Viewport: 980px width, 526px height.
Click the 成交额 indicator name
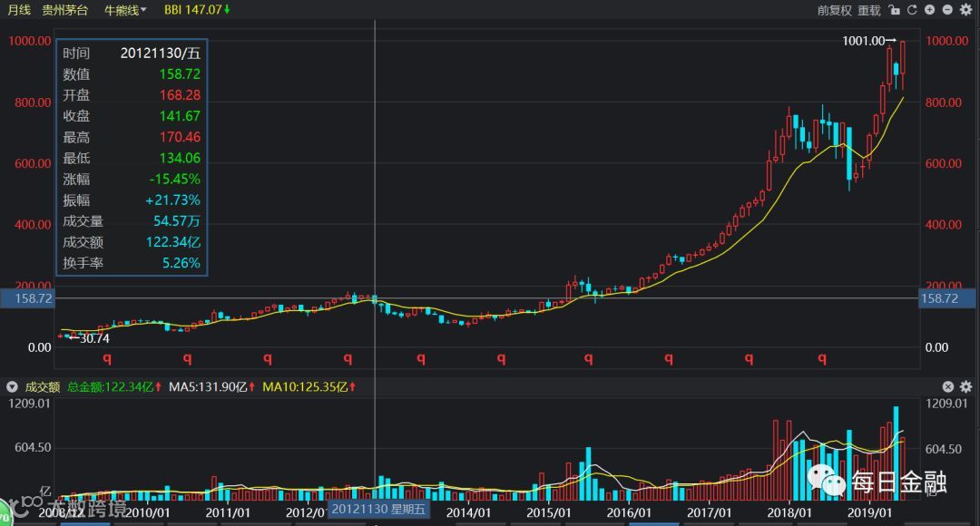(43, 386)
